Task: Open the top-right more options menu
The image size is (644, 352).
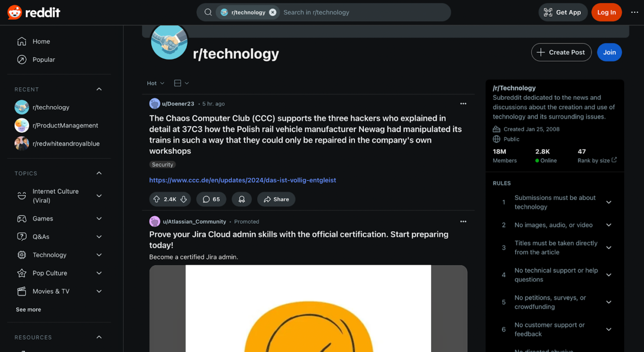Action: tap(634, 12)
